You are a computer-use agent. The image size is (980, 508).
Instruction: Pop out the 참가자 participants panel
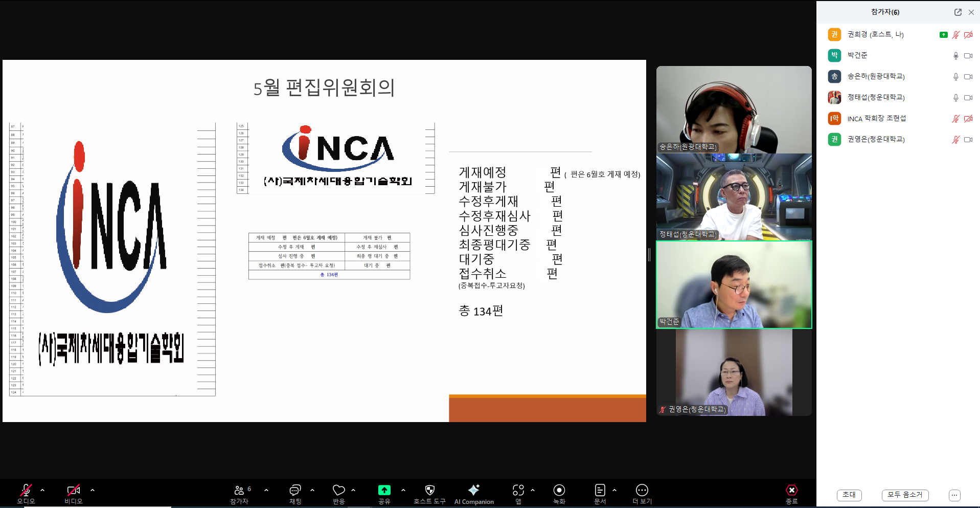(x=958, y=12)
